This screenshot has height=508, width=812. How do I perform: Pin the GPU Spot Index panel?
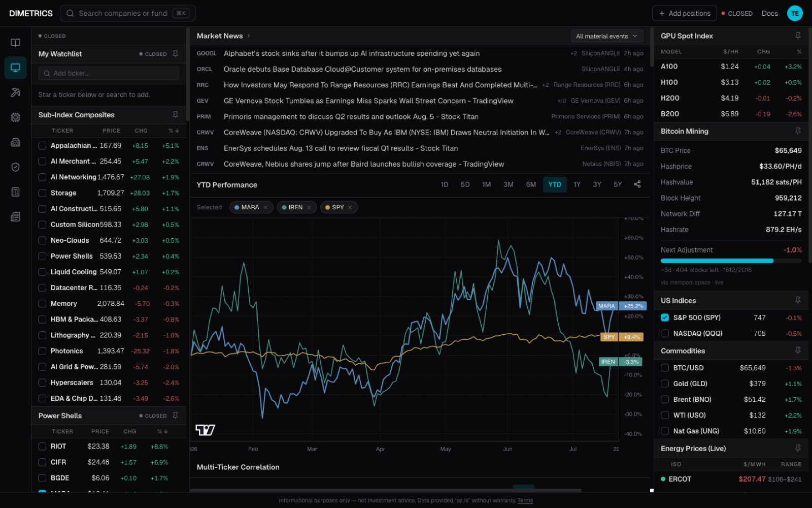coord(798,36)
